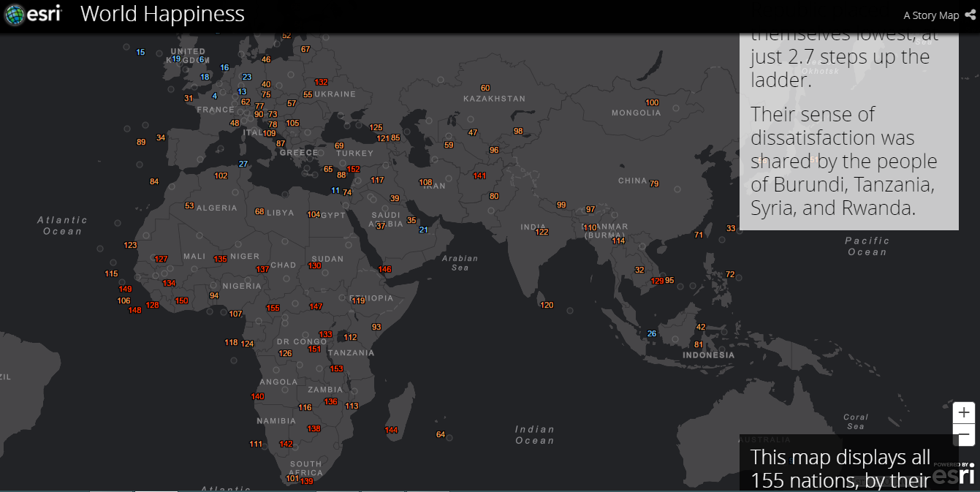
Task: Select marker 81 above Indonesia label
Action: coord(699,345)
